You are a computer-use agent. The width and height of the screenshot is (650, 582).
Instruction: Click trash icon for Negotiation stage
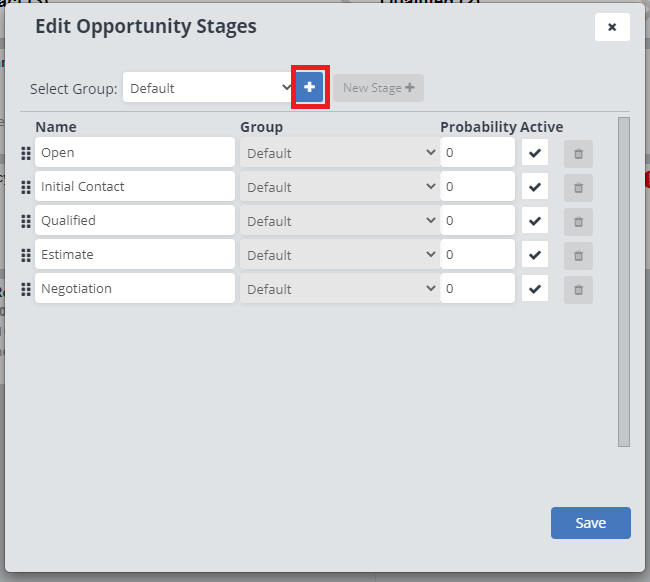(578, 289)
